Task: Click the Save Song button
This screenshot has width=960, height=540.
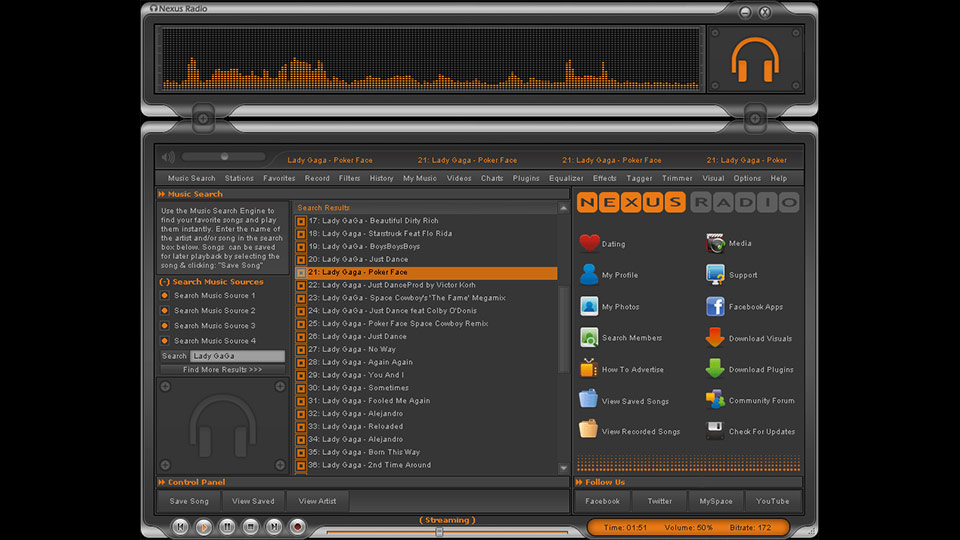Action: (189, 501)
